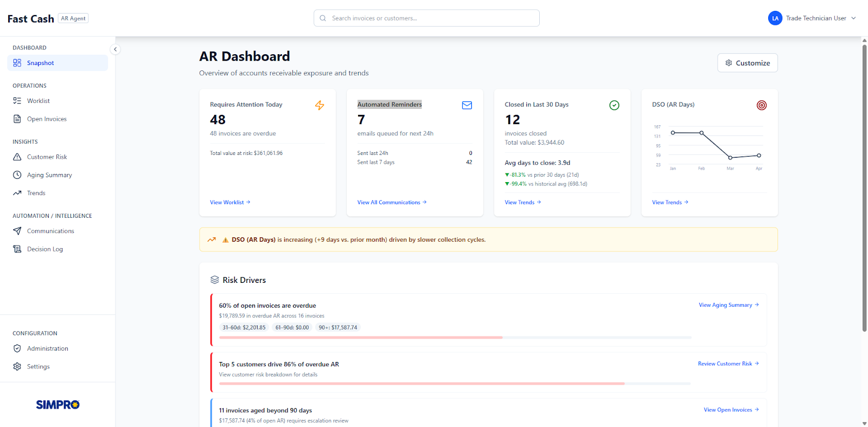Click the overdue invoices progress bar
The height and width of the screenshot is (427, 868).
coord(455,338)
